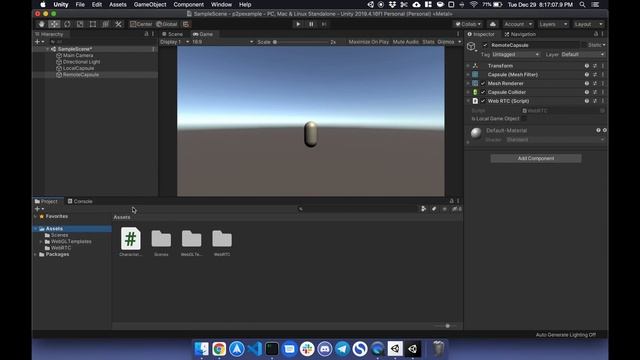This screenshot has width=640, height=360.
Task: Select the Scale tool in toolbar
Action: [80, 24]
